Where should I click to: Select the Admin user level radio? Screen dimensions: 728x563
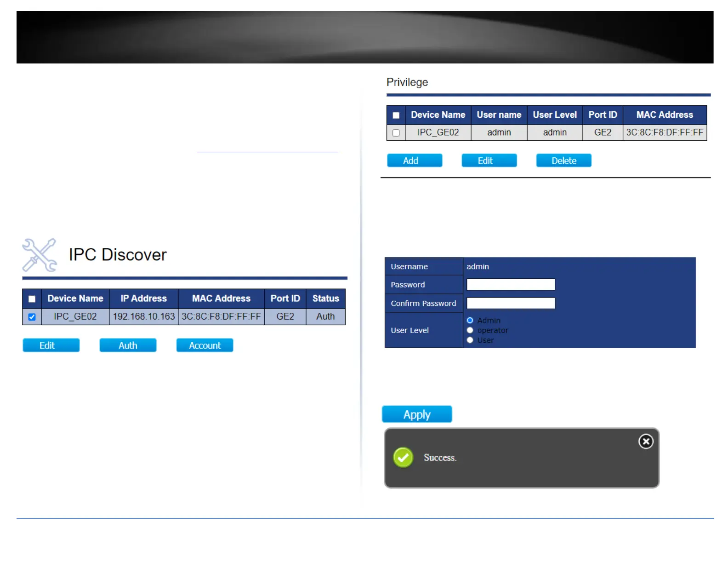(x=470, y=320)
